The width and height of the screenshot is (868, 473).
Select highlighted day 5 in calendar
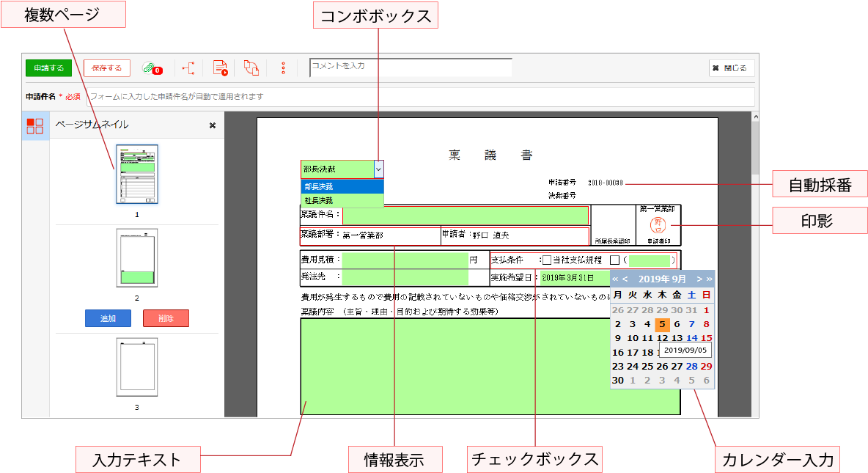tap(662, 325)
